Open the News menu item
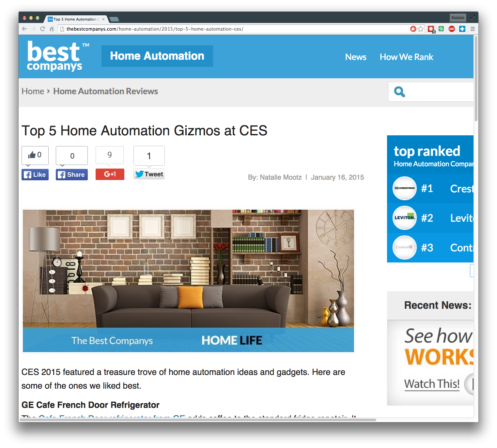This screenshot has height=448, width=497. coord(356,57)
